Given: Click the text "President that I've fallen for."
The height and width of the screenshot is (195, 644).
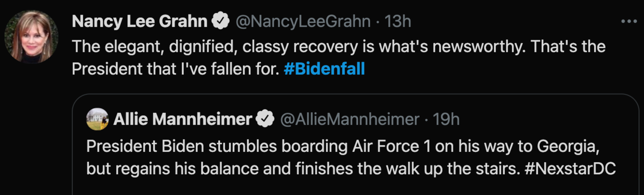Looking at the screenshot, I should click(x=176, y=69).
